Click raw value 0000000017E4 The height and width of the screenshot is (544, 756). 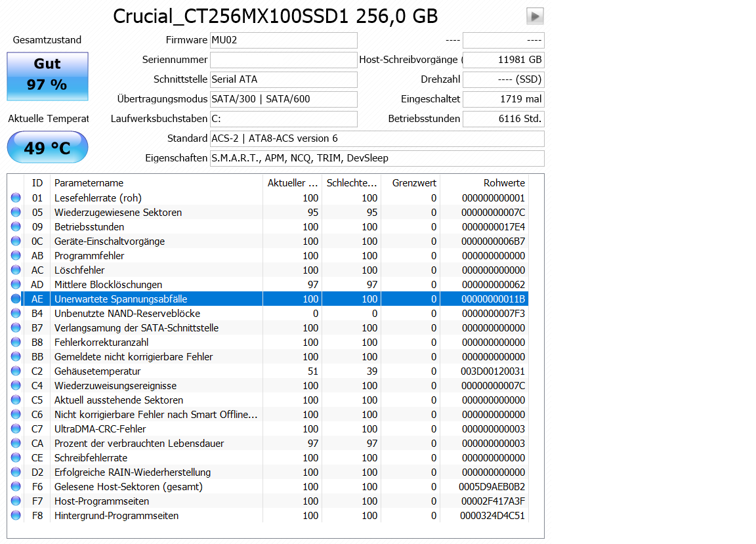493,226
